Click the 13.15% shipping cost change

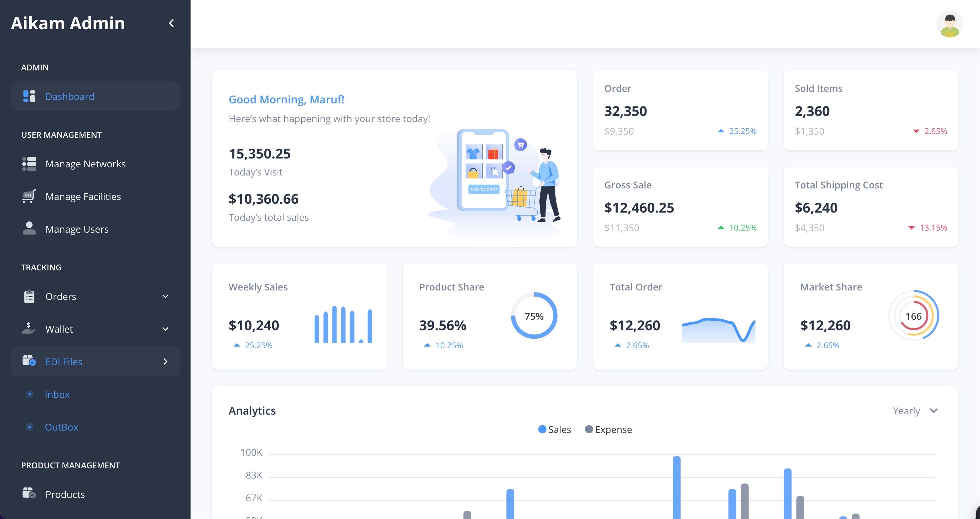(933, 228)
